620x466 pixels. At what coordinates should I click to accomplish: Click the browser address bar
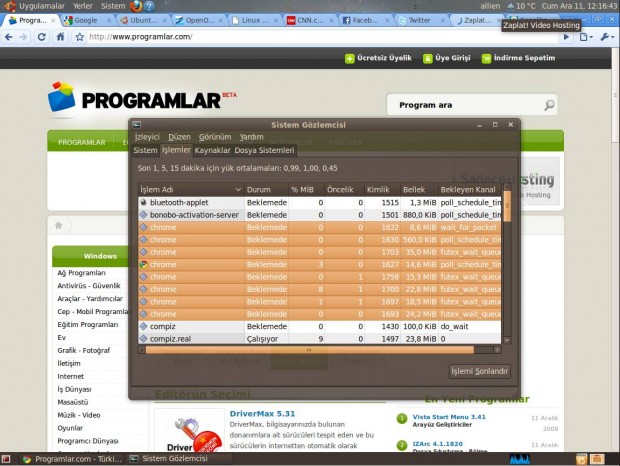point(321,37)
